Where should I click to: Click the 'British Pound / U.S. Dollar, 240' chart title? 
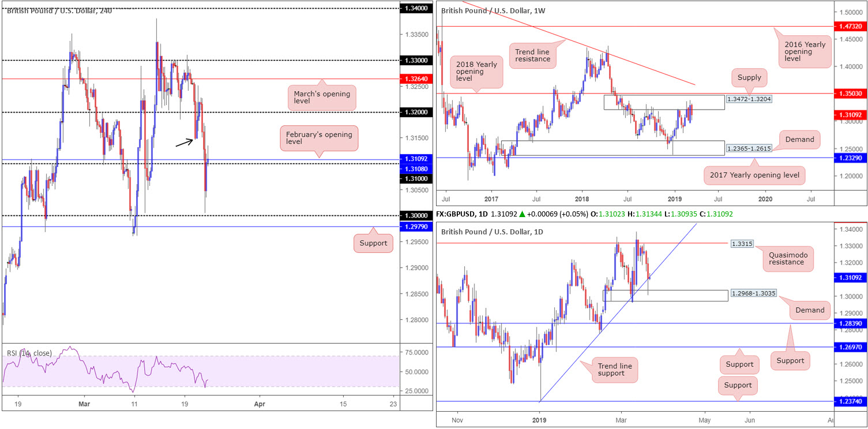tap(59, 10)
